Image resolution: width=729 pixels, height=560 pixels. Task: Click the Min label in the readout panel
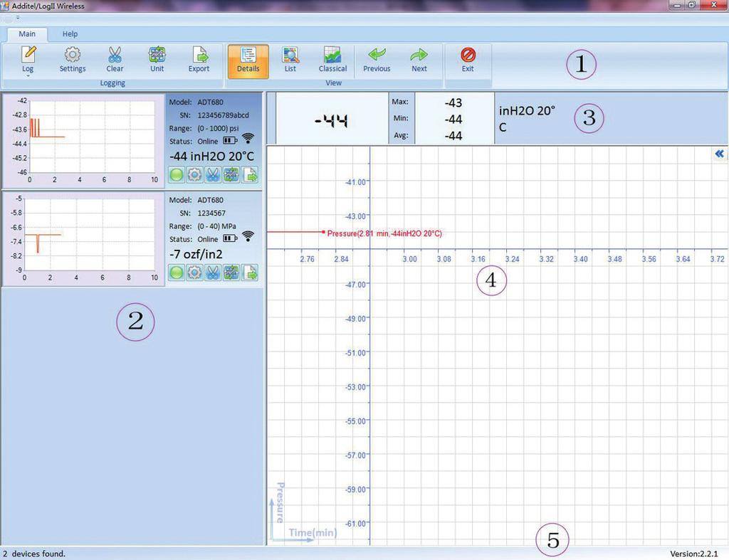pyautogui.click(x=401, y=119)
